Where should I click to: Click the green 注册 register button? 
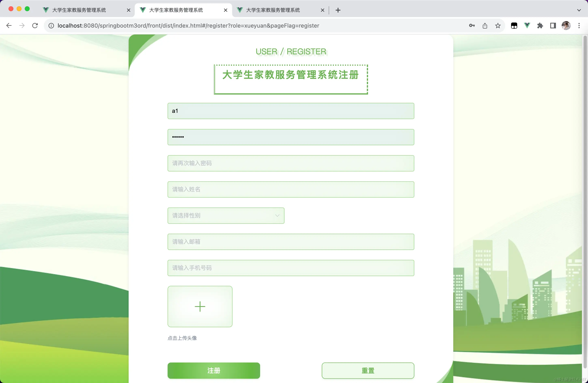pos(214,370)
